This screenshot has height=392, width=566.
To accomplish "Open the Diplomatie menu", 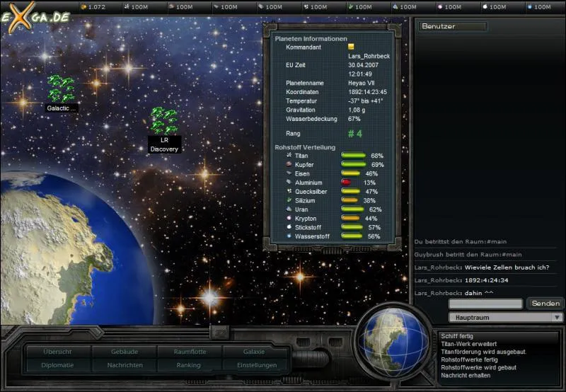I will (58, 365).
